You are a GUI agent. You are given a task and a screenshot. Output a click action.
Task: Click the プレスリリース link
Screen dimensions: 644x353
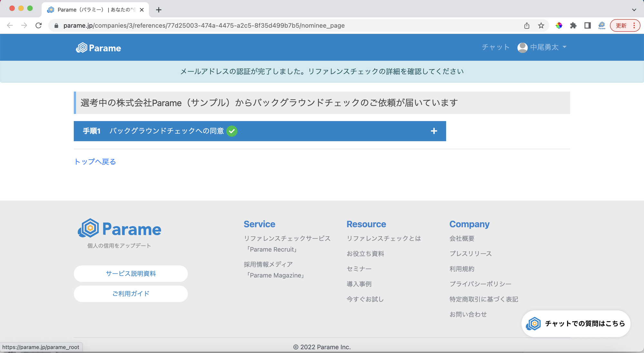pos(470,254)
